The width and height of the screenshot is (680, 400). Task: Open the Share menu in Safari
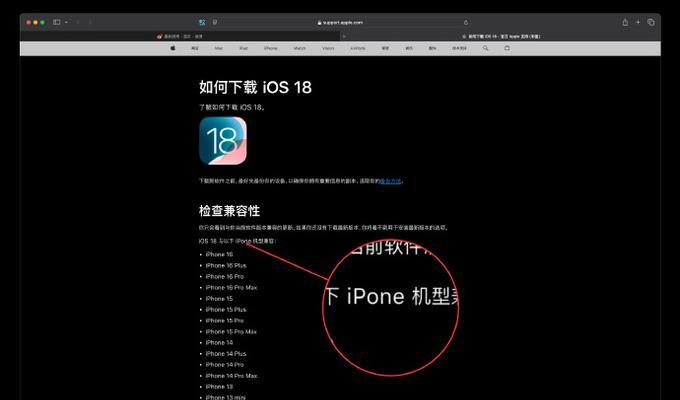point(625,22)
